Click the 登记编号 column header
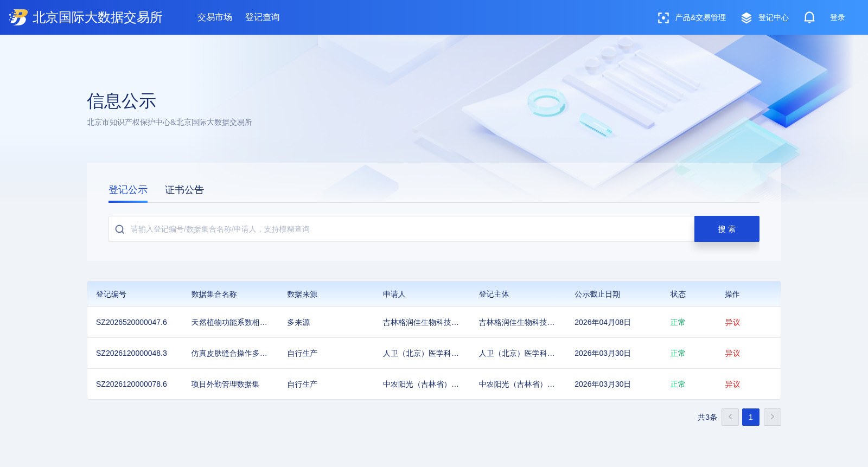Screen dimensions: 868x467 [x=111, y=294]
